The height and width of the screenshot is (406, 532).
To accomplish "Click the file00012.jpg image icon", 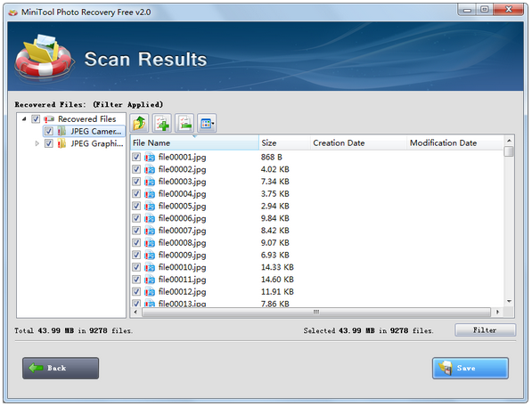I will [x=150, y=292].
